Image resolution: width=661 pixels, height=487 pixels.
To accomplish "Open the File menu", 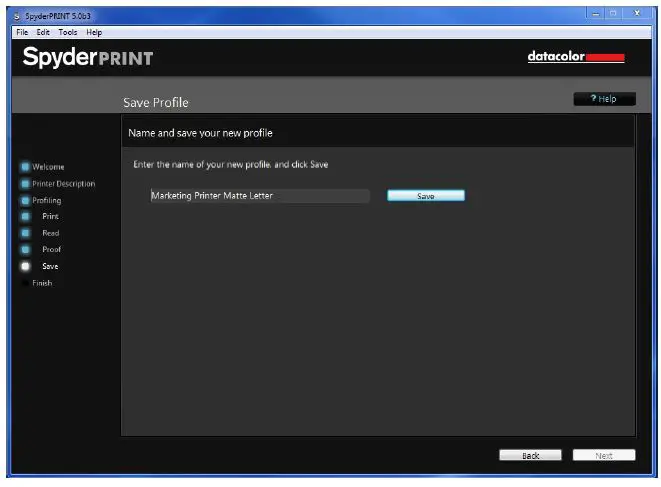I will tap(22, 32).
